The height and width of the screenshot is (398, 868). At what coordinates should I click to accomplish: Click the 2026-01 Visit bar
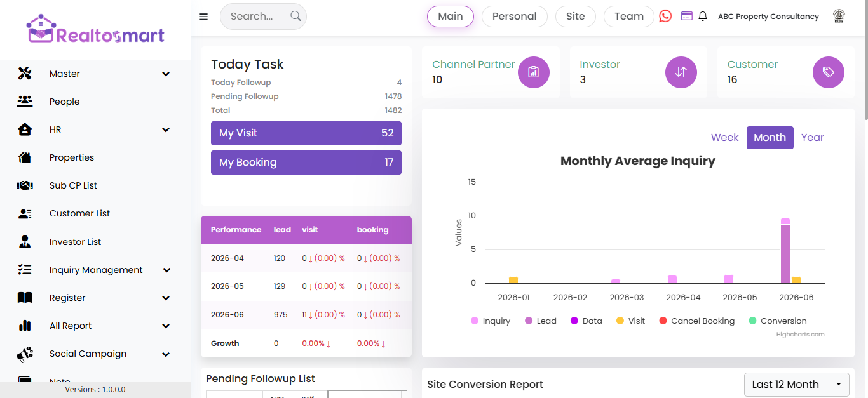(513, 280)
